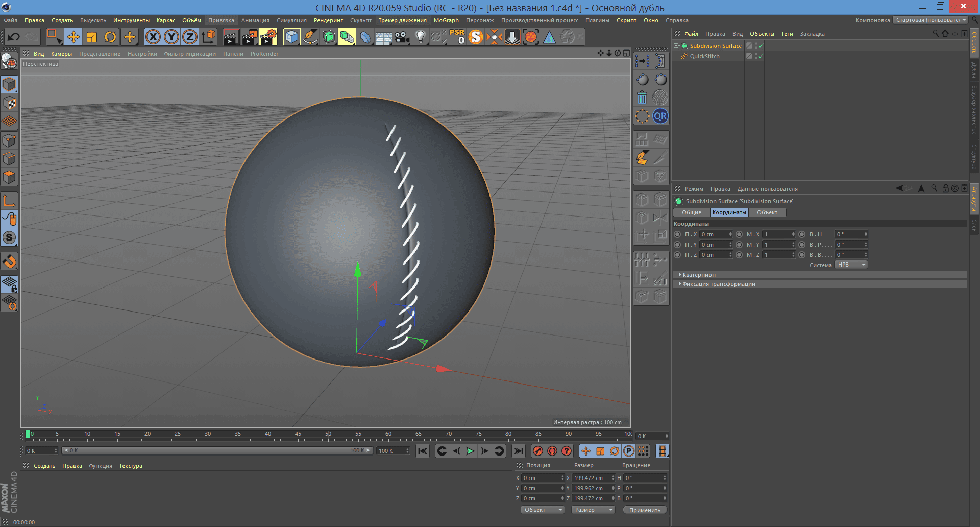Expand Subdivision Surface tree item
Viewport: 980px width, 527px height.
pos(676,46)
